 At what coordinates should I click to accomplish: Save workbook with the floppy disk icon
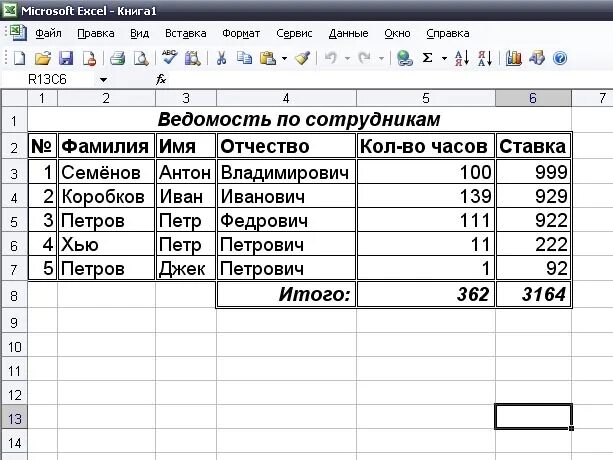[x=66, y=59]
